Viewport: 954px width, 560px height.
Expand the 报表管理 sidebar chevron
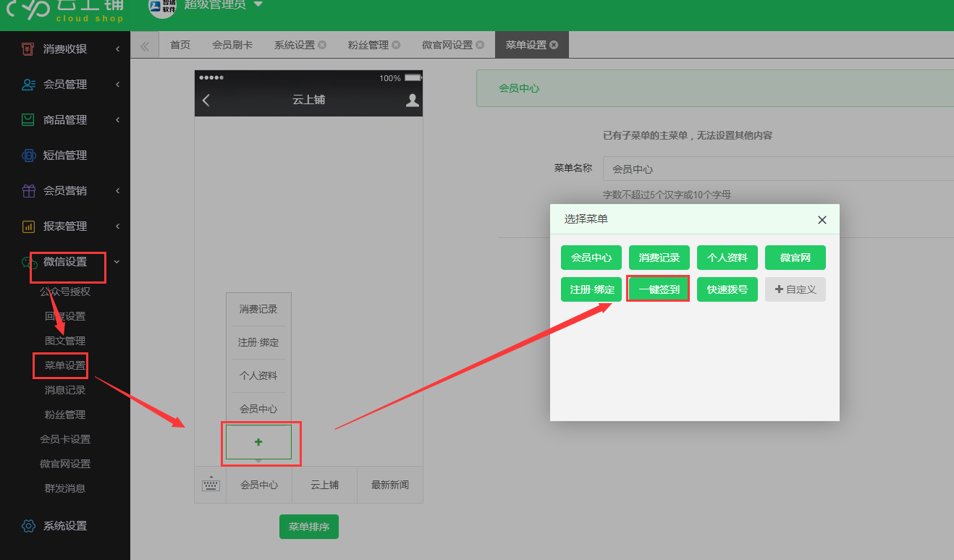pyautogui.click(x=117, y=226)
